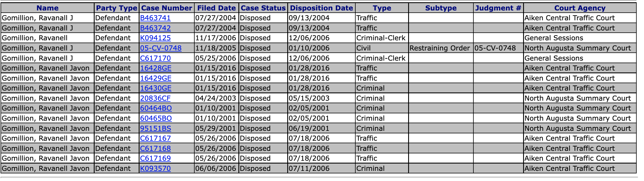
Task: Open case K094125 details
Action: 155,38
